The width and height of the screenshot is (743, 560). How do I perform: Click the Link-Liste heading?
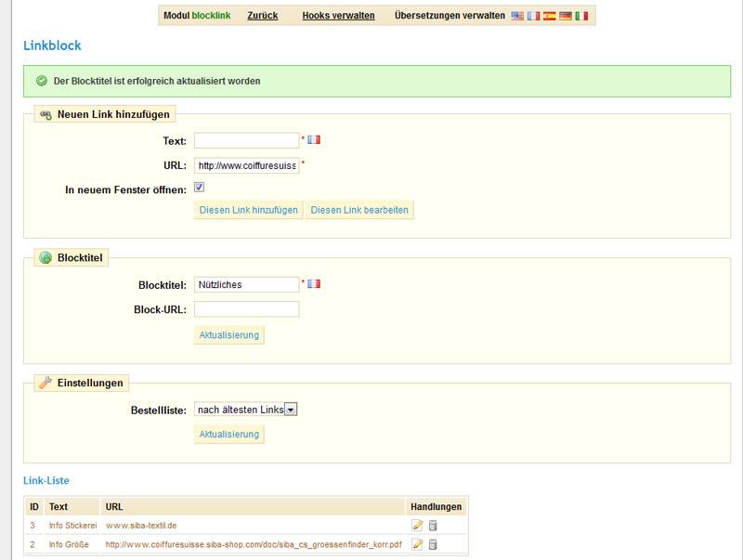coord(46,480)
